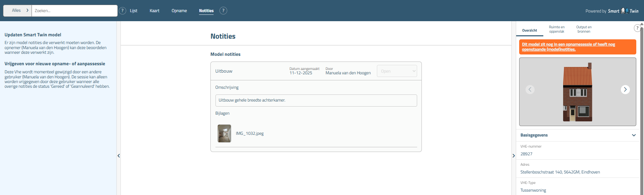The width and height of the screenshot is (644, 195).
Task: Collapse the left sidebar panel arrow
Action: tap(118, 156)
